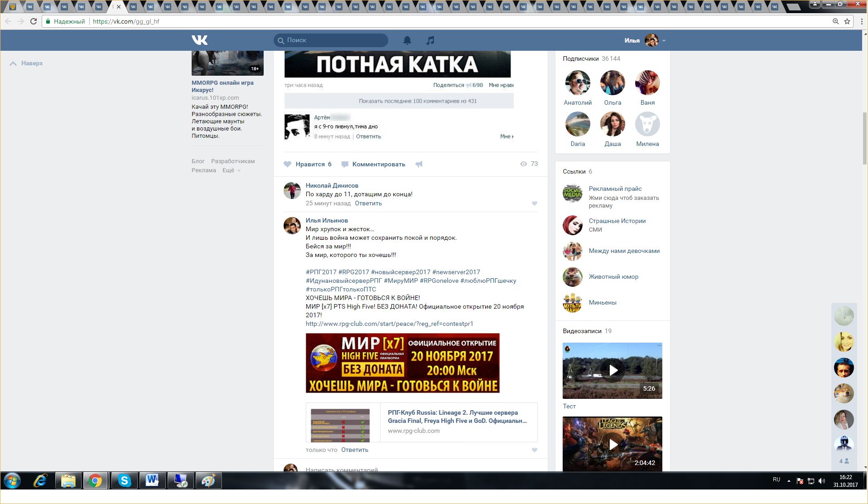
Task: Switch RU input language indicator
Action: click(776, 480)
